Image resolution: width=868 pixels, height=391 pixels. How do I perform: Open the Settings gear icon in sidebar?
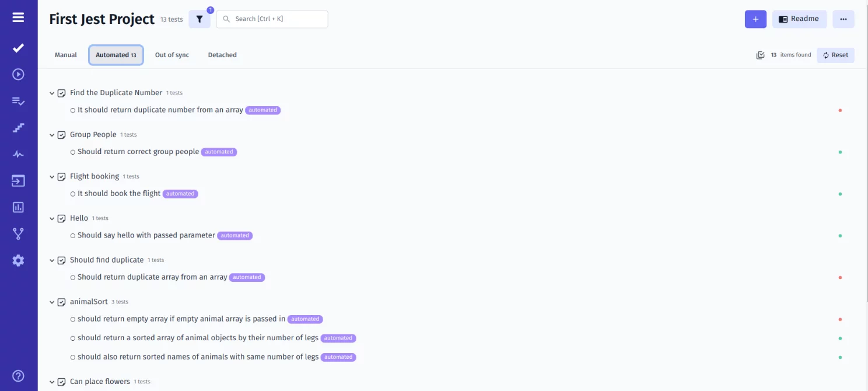(x=17, y=260)
